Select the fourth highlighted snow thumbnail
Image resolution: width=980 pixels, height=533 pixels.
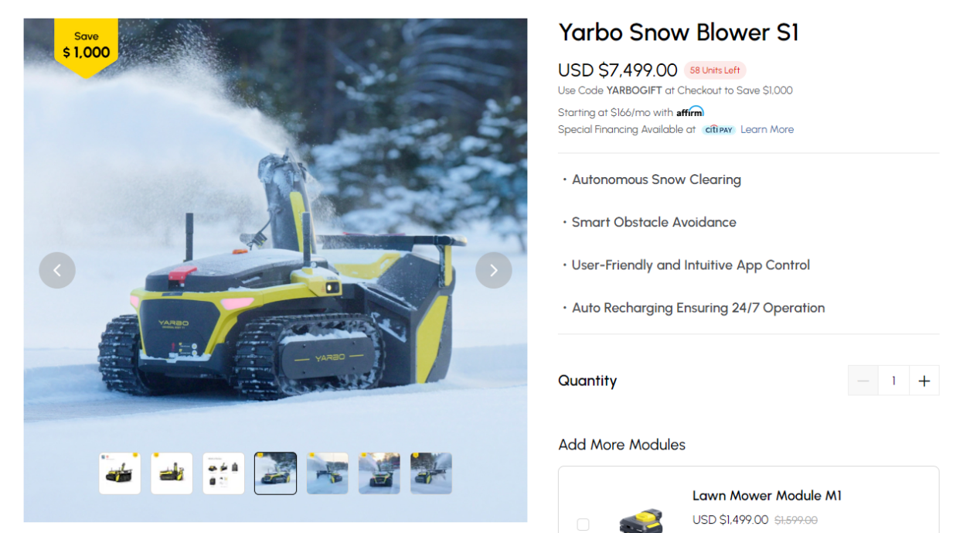pyautogui.click(x=275, y=473)
